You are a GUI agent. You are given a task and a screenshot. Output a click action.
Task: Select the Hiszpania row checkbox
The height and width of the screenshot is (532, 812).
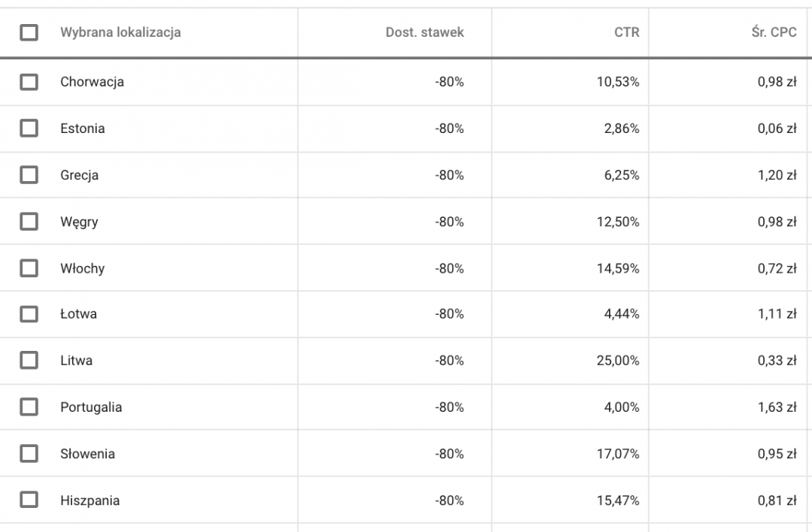coord(29,500)
